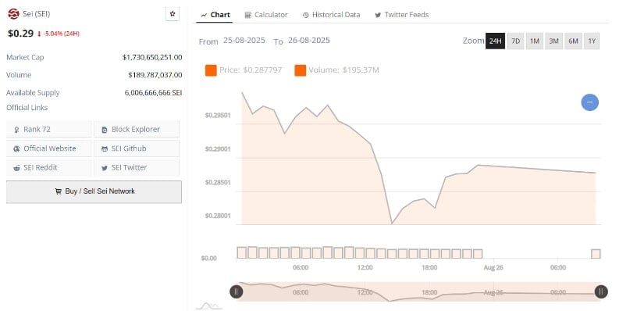Click Buy / Sell Sei Network button
The width and height of the screenshot is (644, 311).
tap(94, 191)
